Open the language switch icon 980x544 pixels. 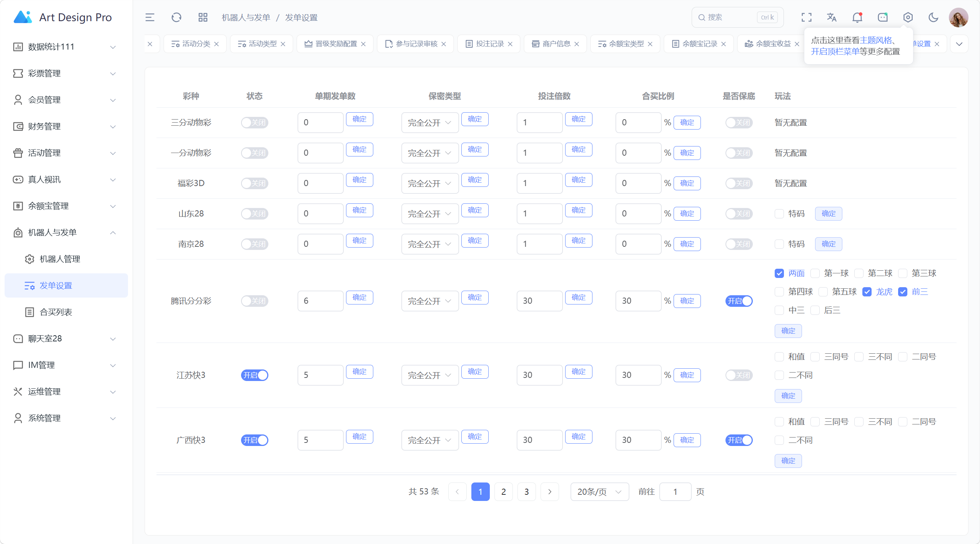click(832, 17)
